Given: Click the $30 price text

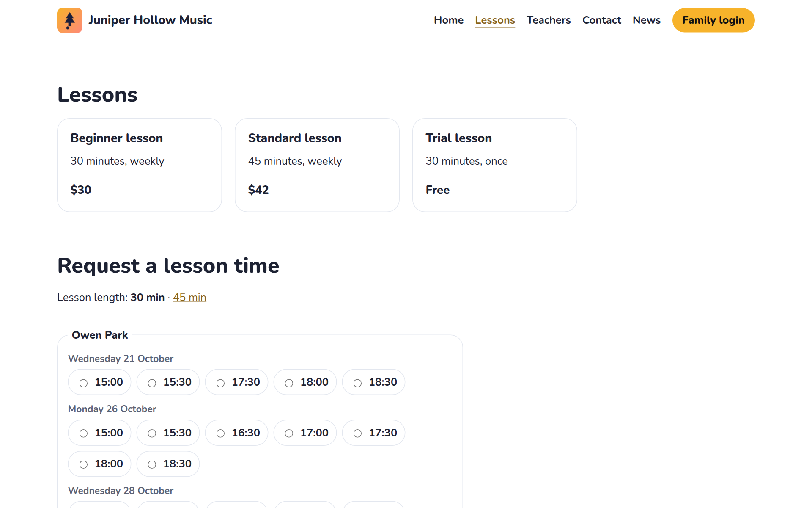Looking at the screenshot, I should pos(81,190).
